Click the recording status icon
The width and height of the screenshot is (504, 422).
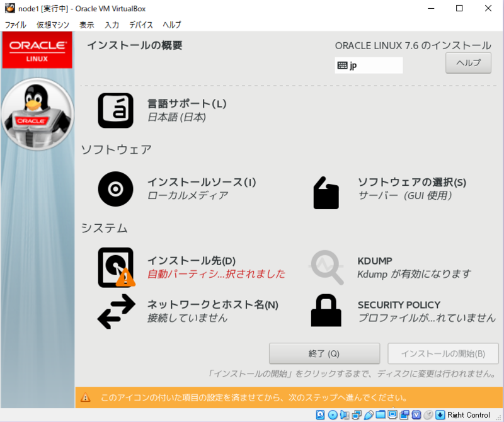tap(404, 415)
